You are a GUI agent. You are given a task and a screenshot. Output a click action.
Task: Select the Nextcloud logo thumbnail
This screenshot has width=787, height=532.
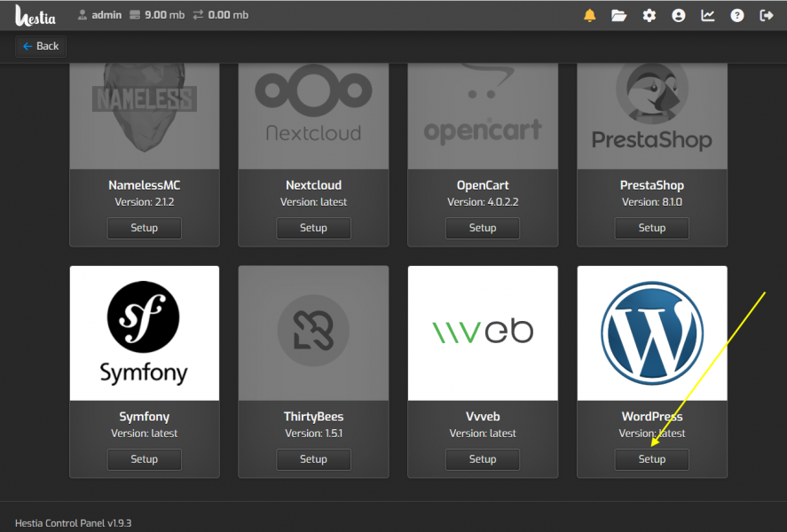(x=313, y=116)
